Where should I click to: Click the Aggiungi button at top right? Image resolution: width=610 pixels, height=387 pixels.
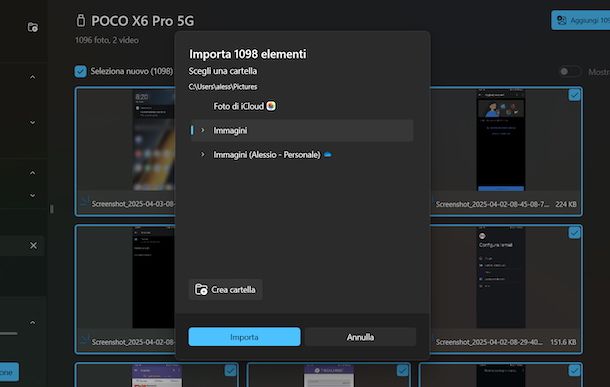(x=580, y=20)
